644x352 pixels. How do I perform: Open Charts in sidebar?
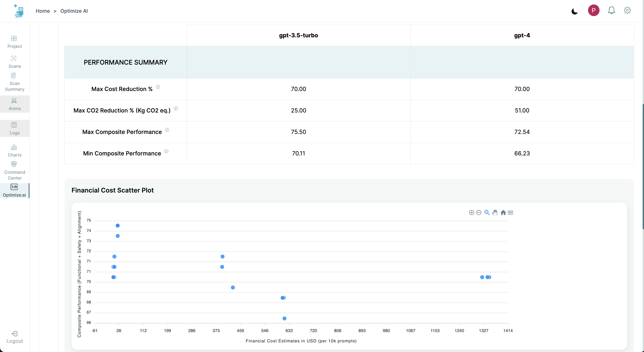(x=15, y=151)
